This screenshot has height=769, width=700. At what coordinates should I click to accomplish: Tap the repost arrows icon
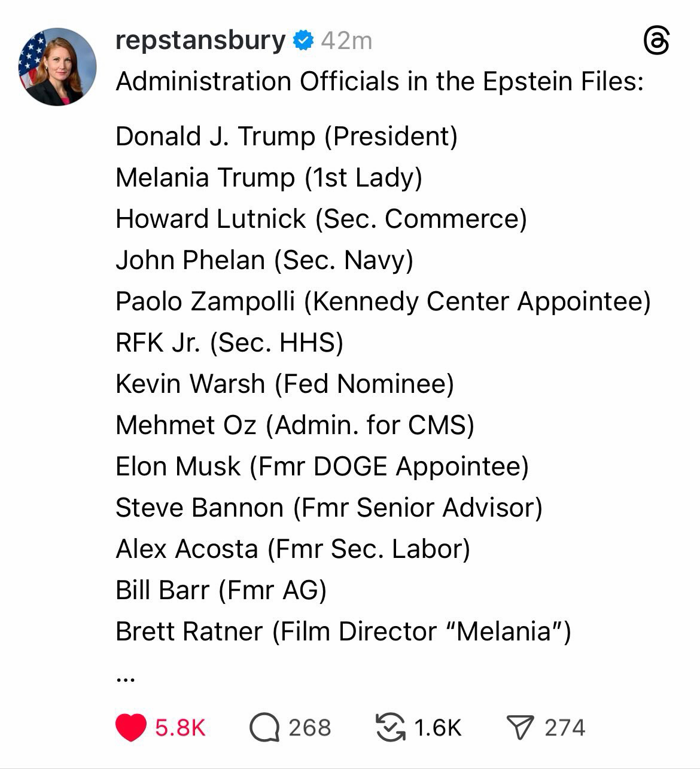[x=389, y=728]
